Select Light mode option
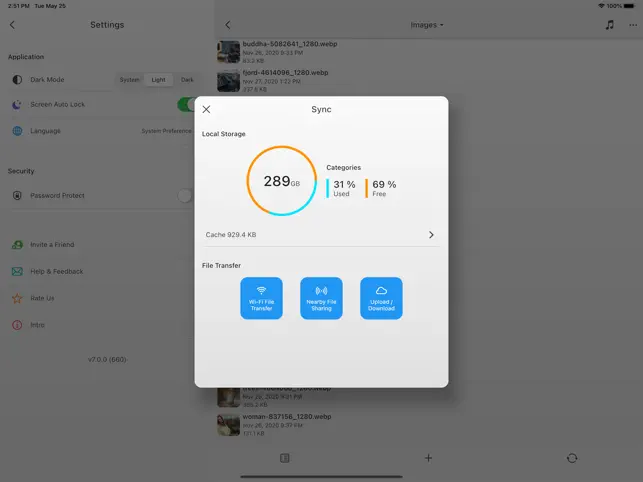The image size is (643, 482). (158, 80)
